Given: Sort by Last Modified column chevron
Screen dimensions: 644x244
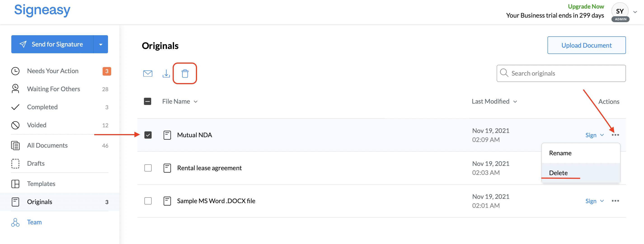Looking at the screenshot, I should 515,102.
